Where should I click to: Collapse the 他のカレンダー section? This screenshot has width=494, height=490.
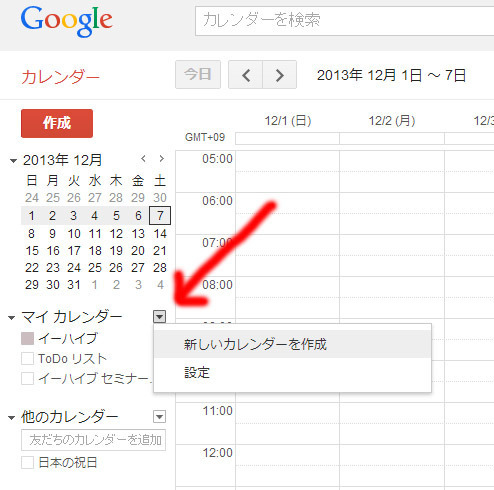pyautogui.click(x=12, y=418)
